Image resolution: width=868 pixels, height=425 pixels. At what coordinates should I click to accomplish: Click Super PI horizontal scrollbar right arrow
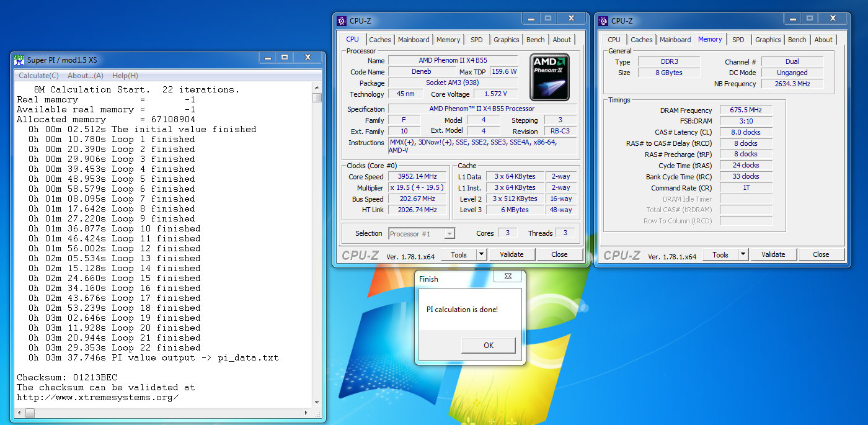[306, 413]
